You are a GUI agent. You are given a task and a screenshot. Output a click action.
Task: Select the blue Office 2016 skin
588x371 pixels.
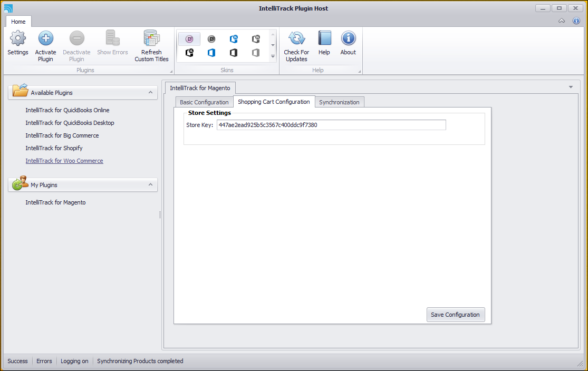point(234,39)
